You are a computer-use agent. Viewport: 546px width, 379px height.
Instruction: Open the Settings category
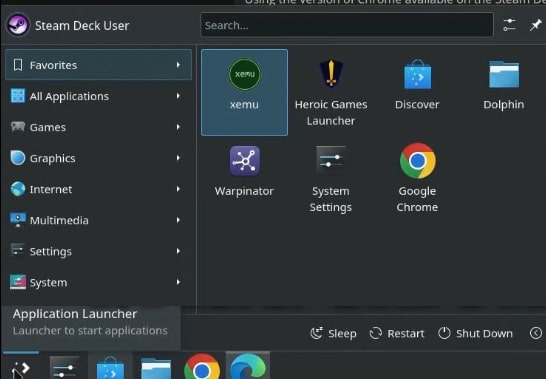click(98, 251)
